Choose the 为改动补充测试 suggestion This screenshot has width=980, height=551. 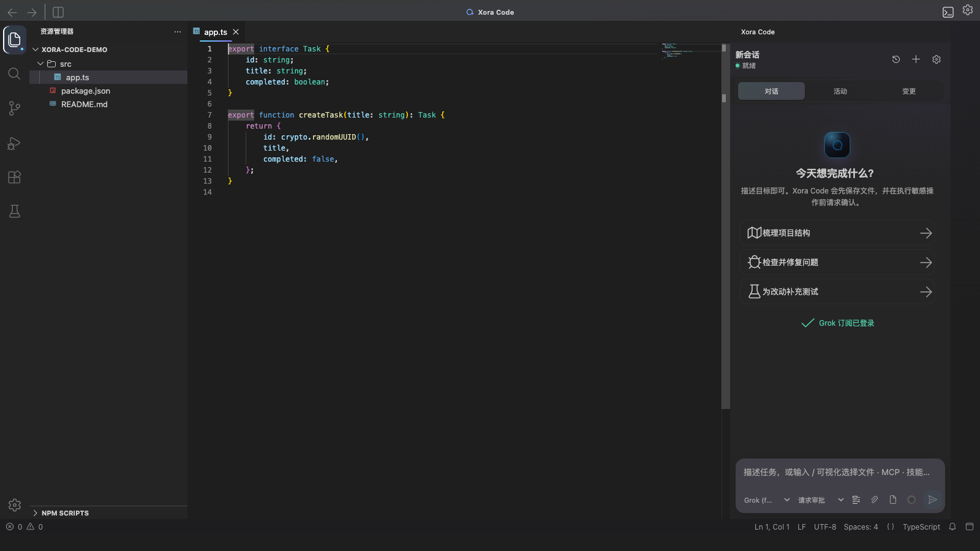pos(837,291)
